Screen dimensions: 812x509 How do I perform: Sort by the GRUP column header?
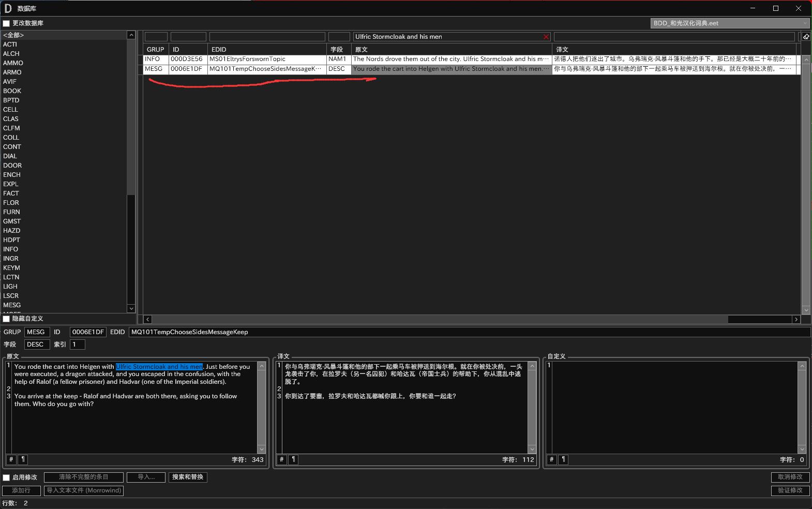coord(156,50)
